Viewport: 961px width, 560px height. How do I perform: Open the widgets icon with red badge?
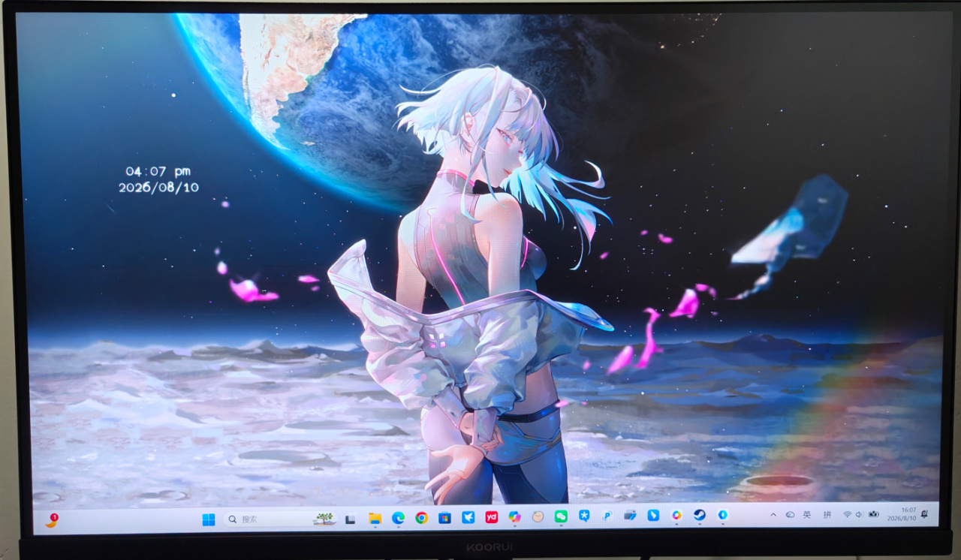(x=52, y=520)
